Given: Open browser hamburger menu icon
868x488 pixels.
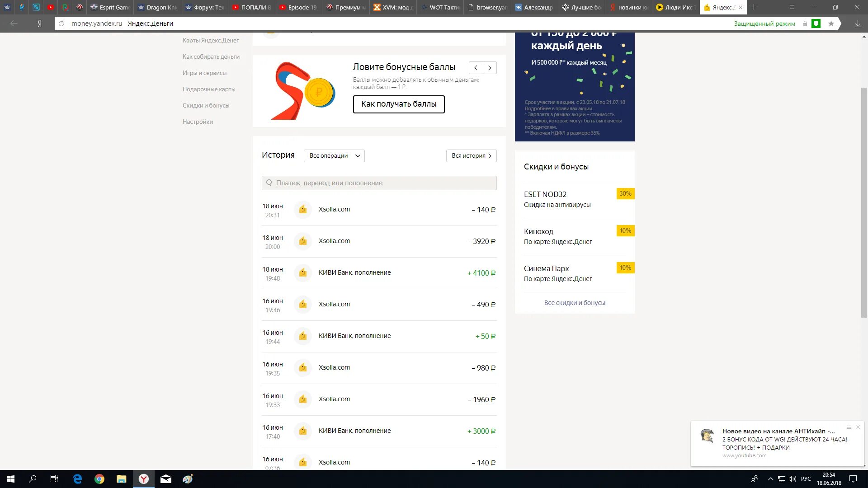Looking at the screenshot, I should (x=792, y=7).
